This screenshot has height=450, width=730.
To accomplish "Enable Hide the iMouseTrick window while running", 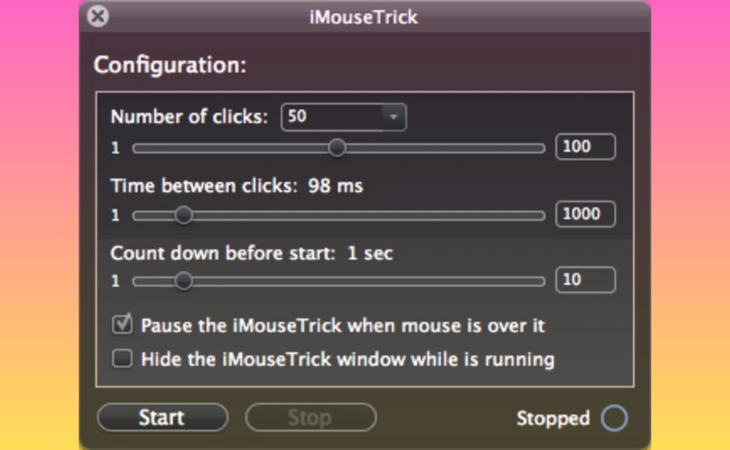I will tap(122, 358).
